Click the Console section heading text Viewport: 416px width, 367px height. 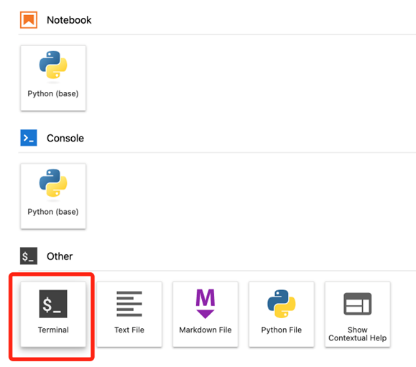pyautogui.click(x=65, y=138)
